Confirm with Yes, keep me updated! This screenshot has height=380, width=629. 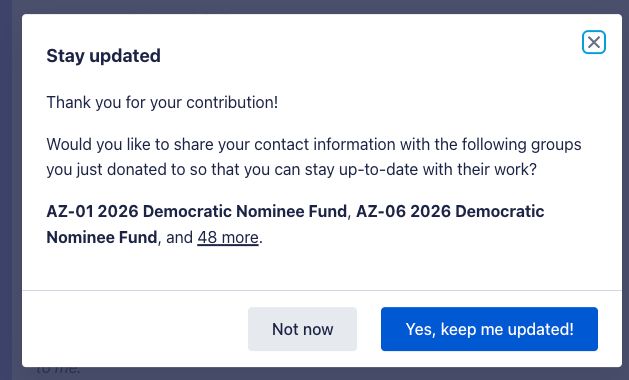pyautogui.click(x=489, y=329)
